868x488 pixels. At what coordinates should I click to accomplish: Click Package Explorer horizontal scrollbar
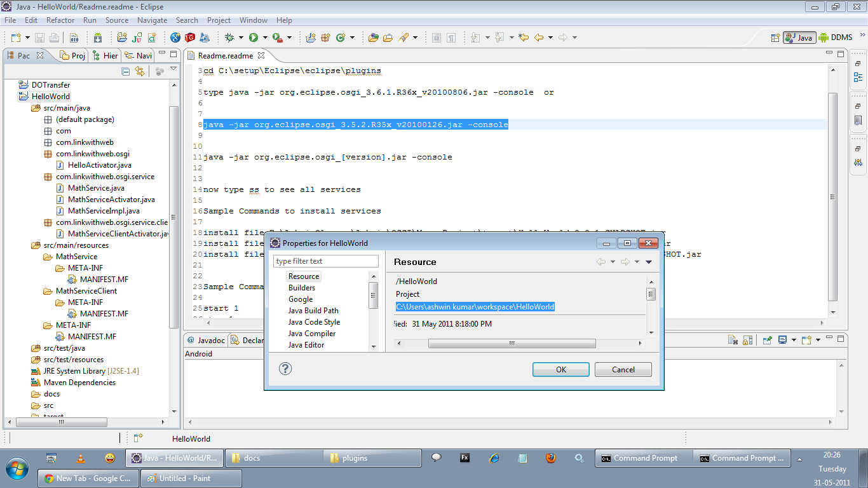point(62,422)
